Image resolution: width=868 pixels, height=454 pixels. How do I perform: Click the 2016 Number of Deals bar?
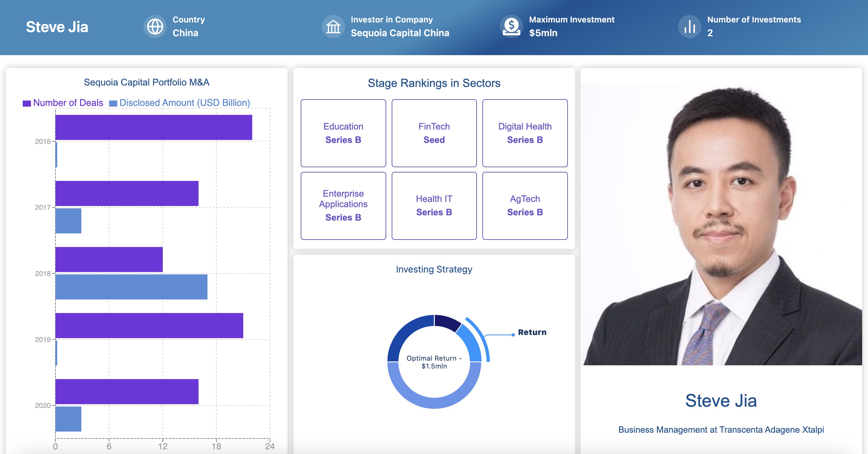[153, 128]
